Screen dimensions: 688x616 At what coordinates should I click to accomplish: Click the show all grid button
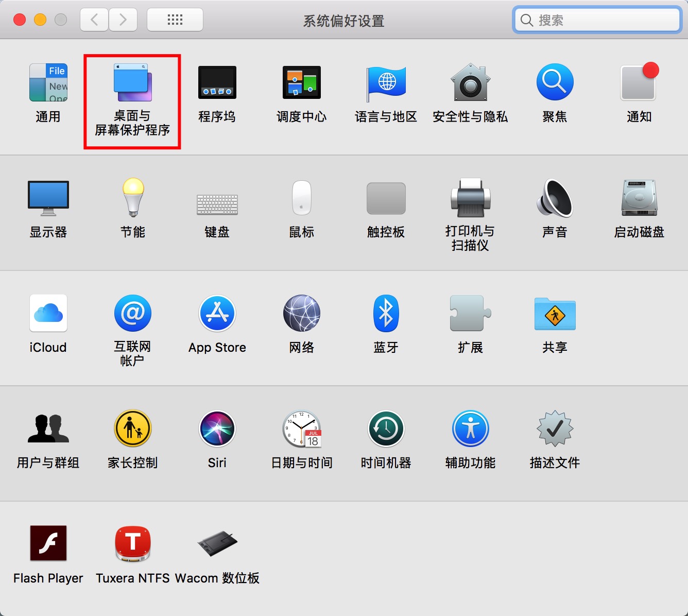(175, 20)
